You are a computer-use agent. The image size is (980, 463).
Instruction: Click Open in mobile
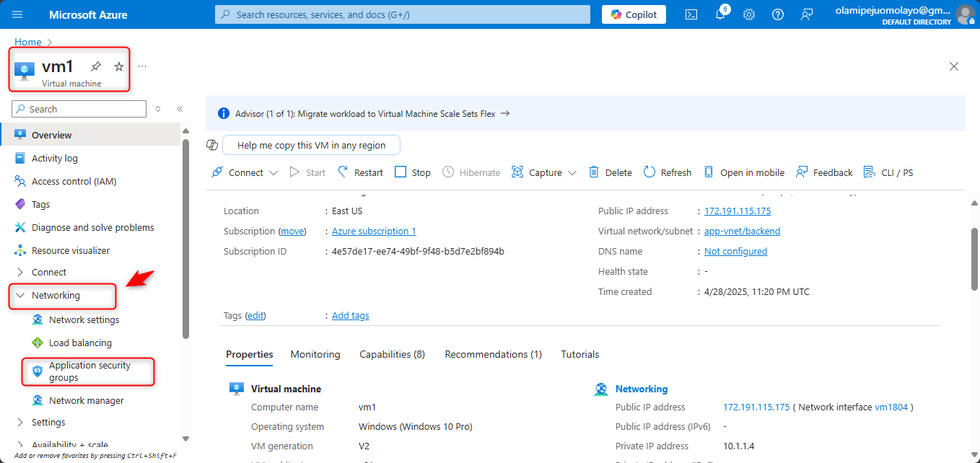click(x=743, y=172)
